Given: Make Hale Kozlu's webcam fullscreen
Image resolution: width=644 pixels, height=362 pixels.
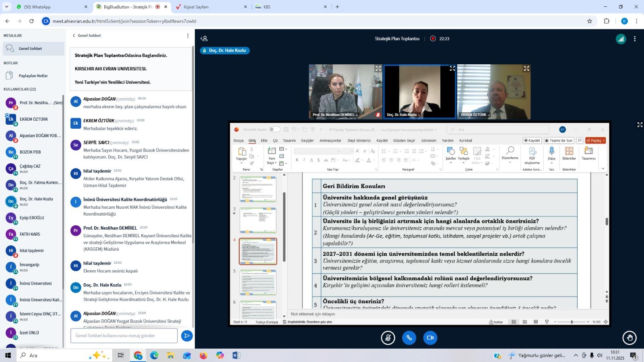Looking at the screenshot, I should pos(452,69).
